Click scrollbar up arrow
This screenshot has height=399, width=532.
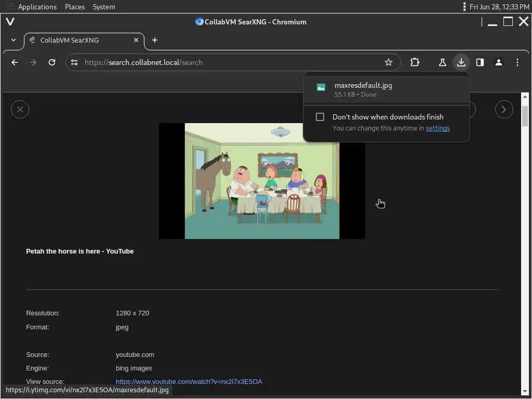pos(525,97)
